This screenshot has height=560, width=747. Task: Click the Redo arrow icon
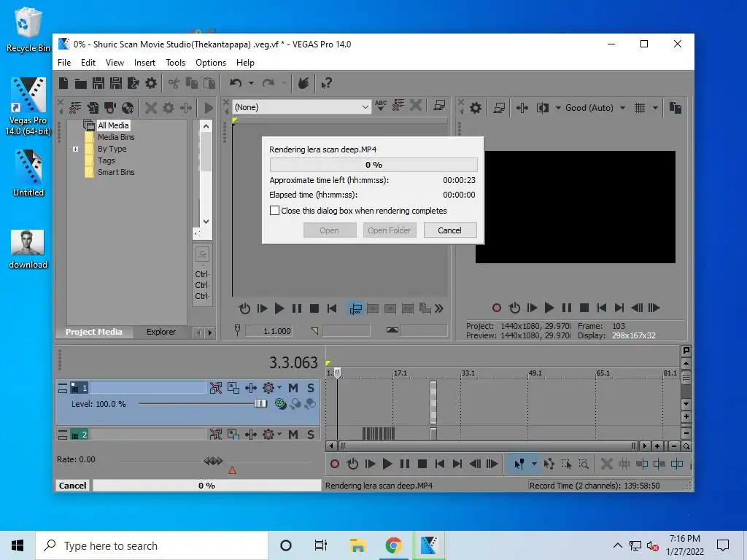[268, 83]
